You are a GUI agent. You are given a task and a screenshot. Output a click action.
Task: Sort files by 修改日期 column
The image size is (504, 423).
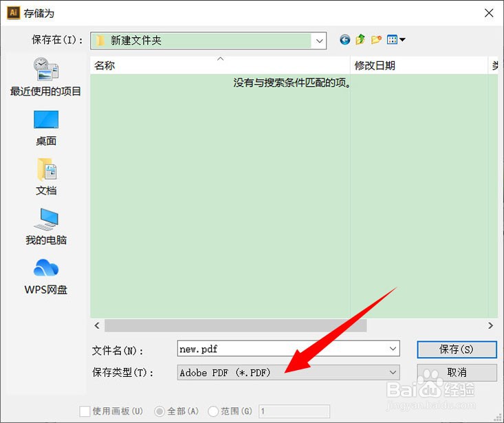click(x=419, y=65)
